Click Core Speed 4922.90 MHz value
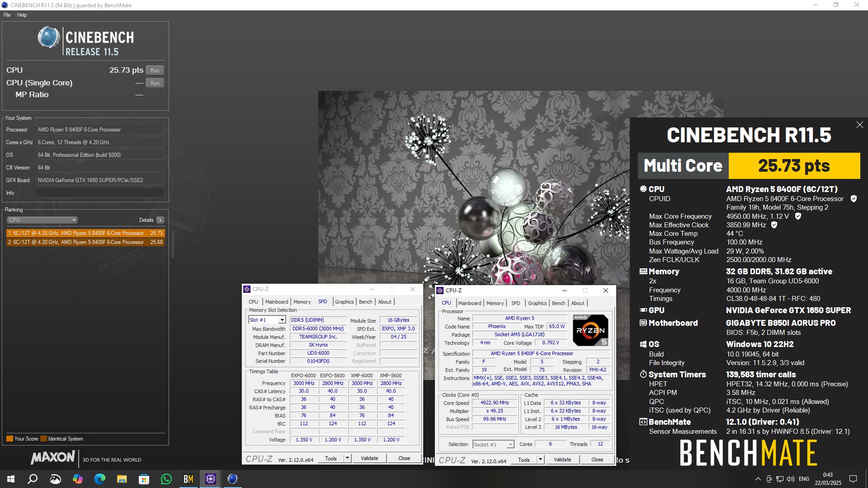Screen dimensions: 868x488 495,403
